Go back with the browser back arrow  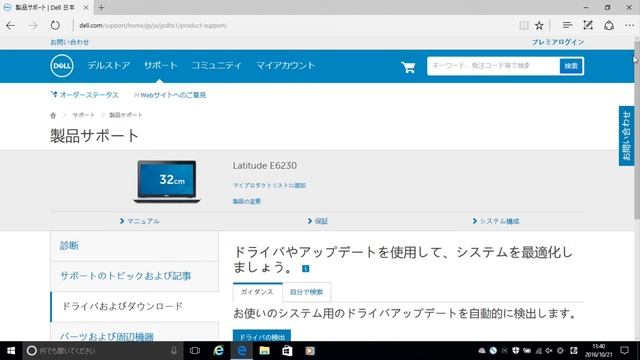click(11, 25)
